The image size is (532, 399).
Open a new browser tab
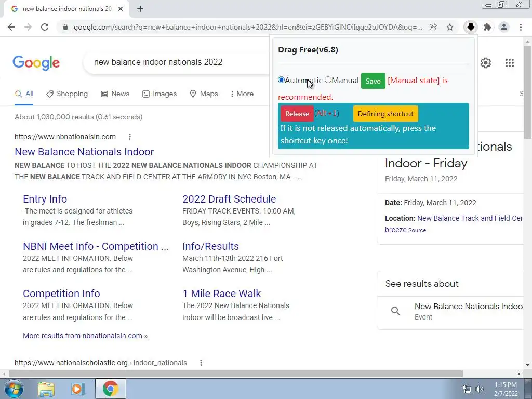[x=140, y=9]
